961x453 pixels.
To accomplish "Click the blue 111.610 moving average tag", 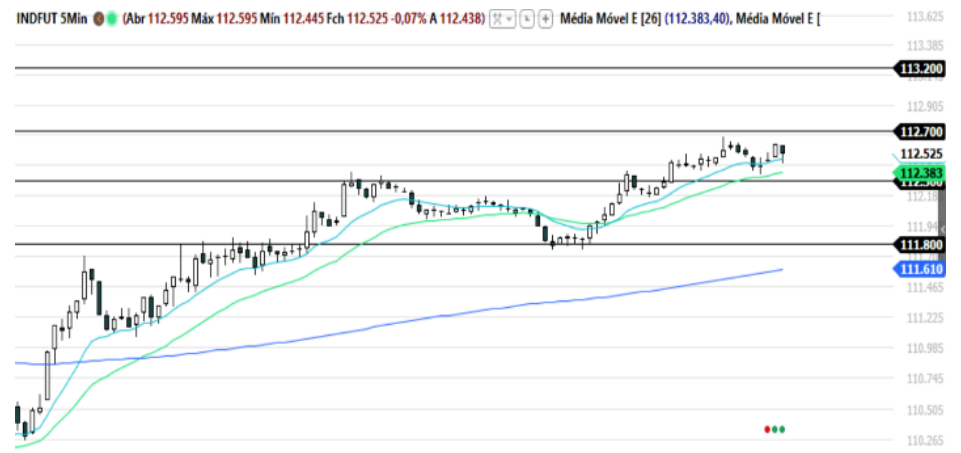I will (x=920, y=270).
